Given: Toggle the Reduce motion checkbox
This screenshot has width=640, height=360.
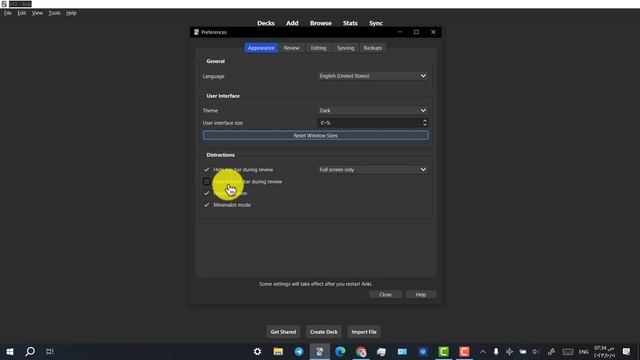Looking at the screenshot, I should point(207,193).
